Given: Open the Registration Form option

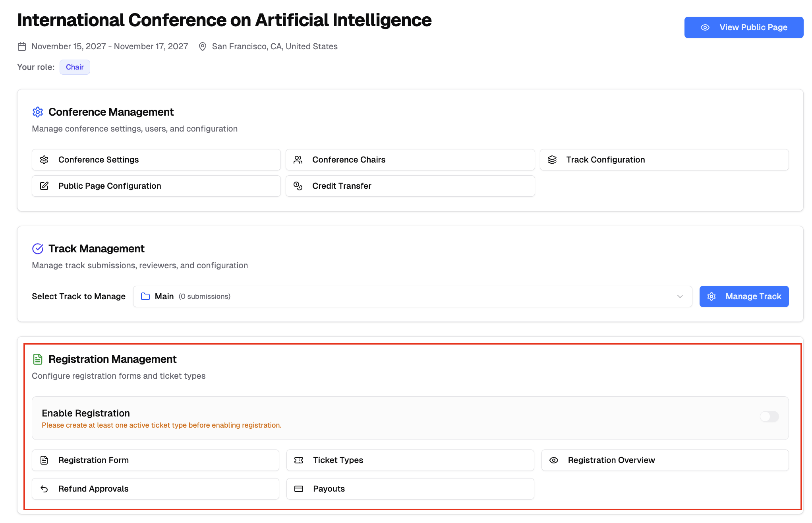Looking at the screenshot, I should coord(155,460).
